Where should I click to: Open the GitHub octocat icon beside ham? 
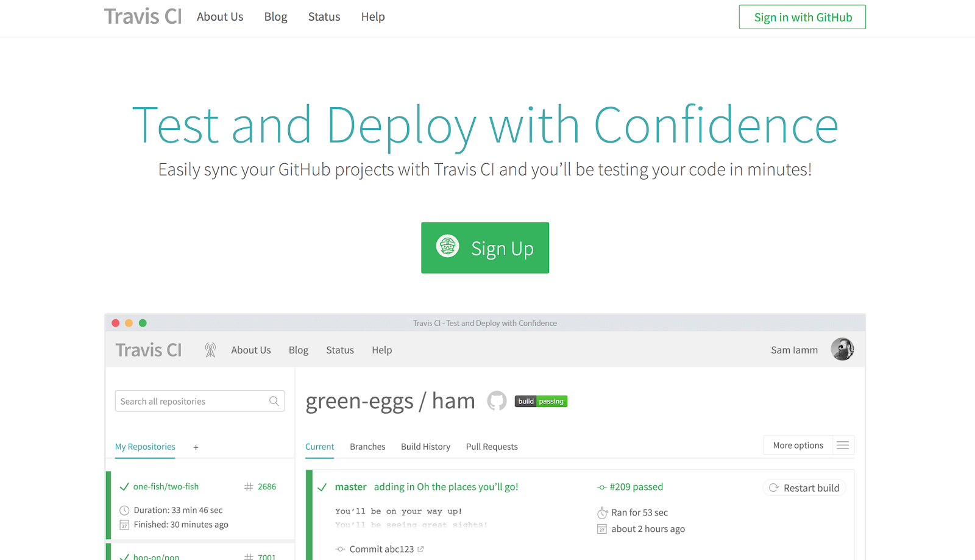coord(497,401)
